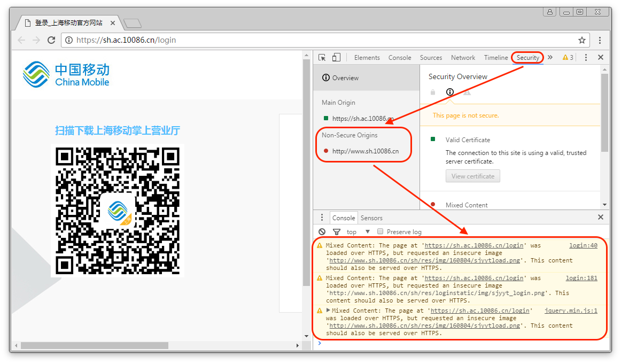The height and width of the screenshot is (364, 621).
Task: Show site info via address bar icon
Action: pyautogui.click(x=69, y=40)
